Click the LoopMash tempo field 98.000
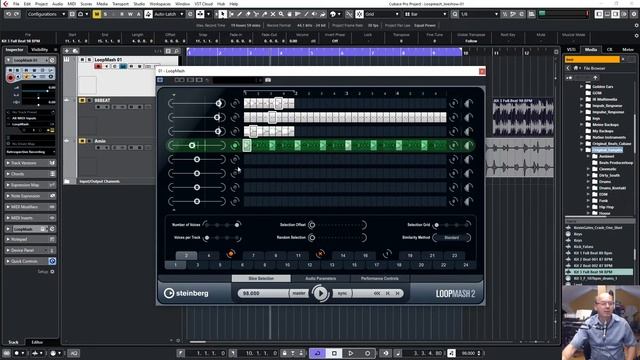This screenshot has height=360, width=640. tap(263, 293)
